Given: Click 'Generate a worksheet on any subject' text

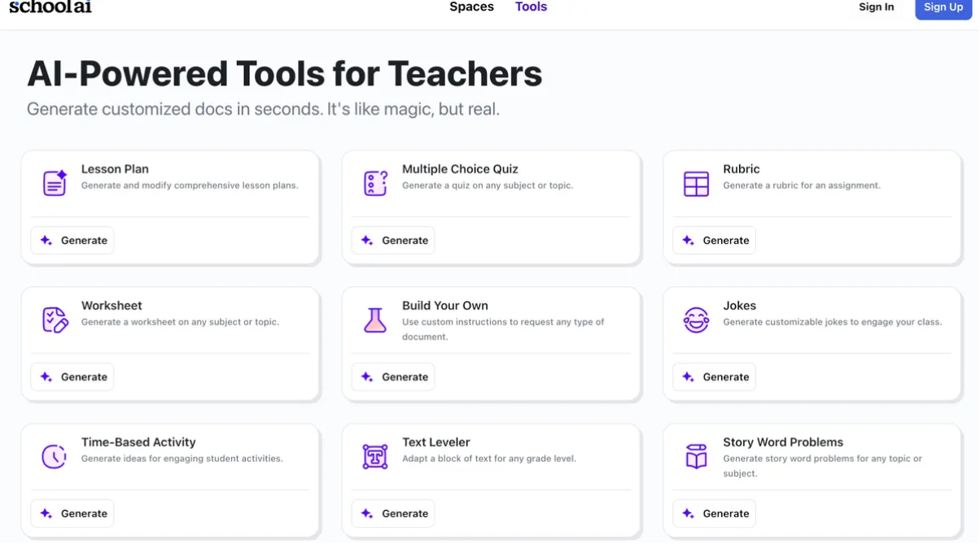Looking at the screenshot, I should [180, 322].
